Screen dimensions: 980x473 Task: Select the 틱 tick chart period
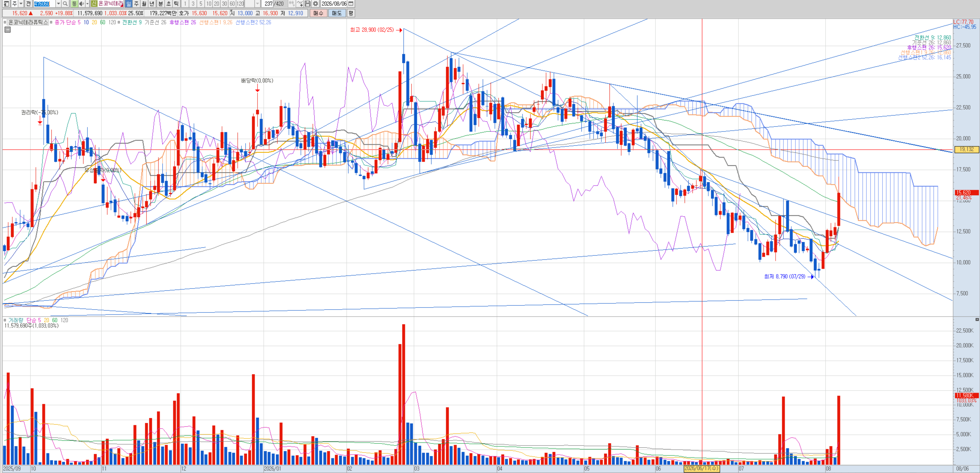[x=176, y=4]
